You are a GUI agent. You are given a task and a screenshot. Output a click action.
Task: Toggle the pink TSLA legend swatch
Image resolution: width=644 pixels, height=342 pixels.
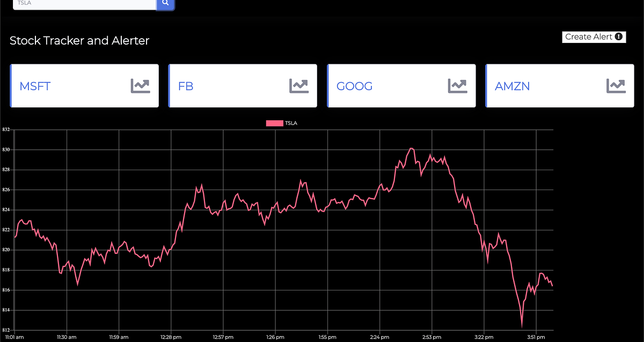click(274, 123)
